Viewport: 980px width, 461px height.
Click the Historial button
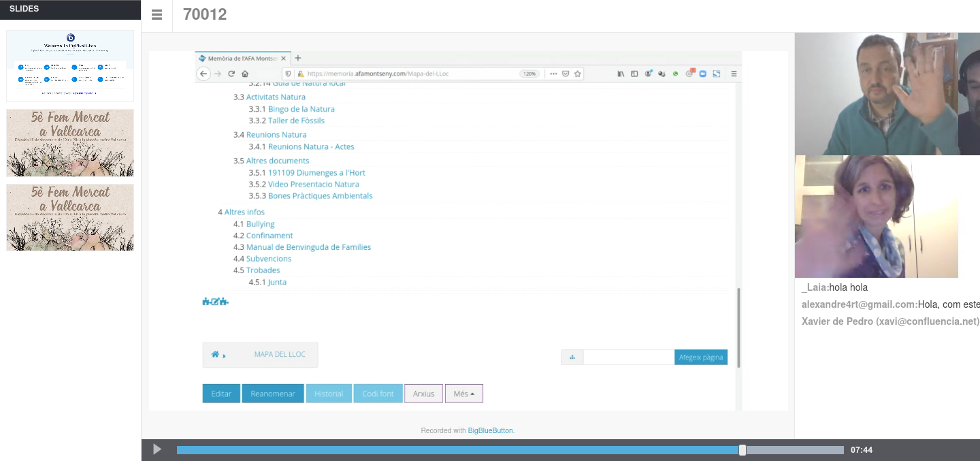pyautogui.click(x=329, y=394)
